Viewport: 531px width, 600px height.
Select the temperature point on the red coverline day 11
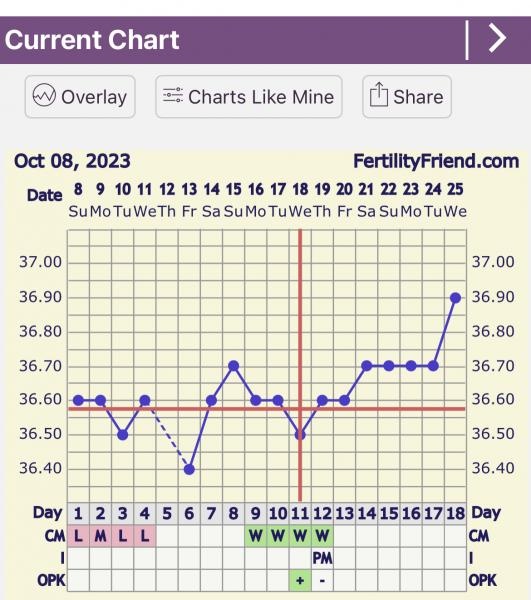(300, 435)
